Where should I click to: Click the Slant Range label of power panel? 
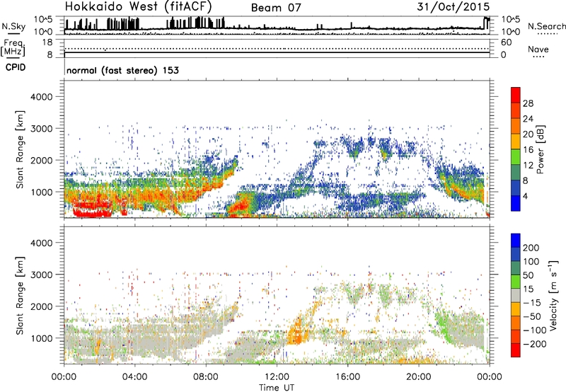click(x=20, y=149)
